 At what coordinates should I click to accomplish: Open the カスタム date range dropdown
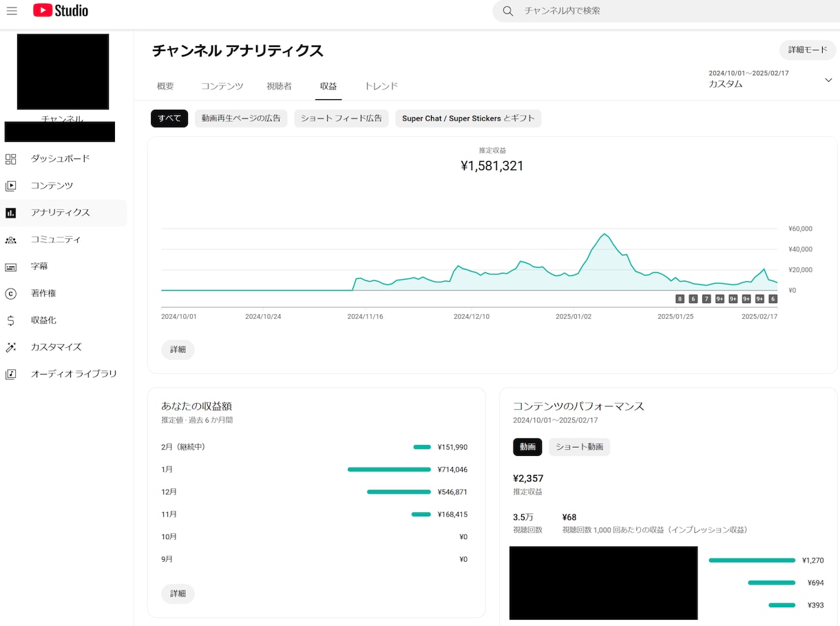770,79
